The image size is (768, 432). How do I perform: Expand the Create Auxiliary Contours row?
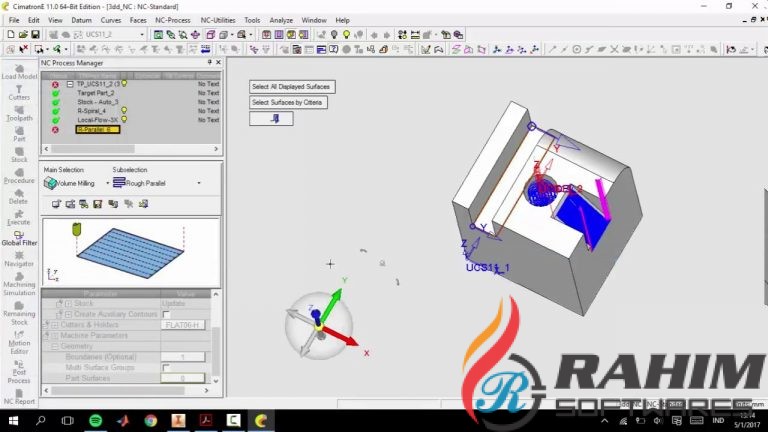tap(68, 314)
